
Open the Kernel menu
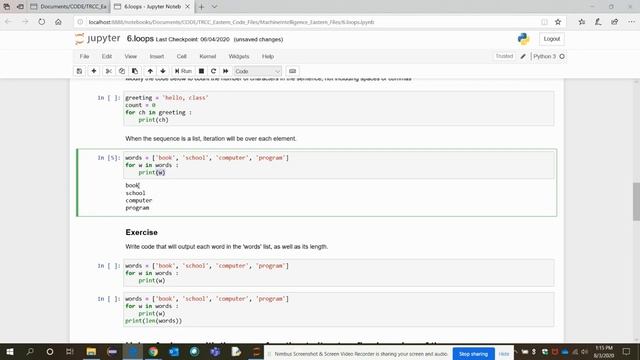click(208, 56)
